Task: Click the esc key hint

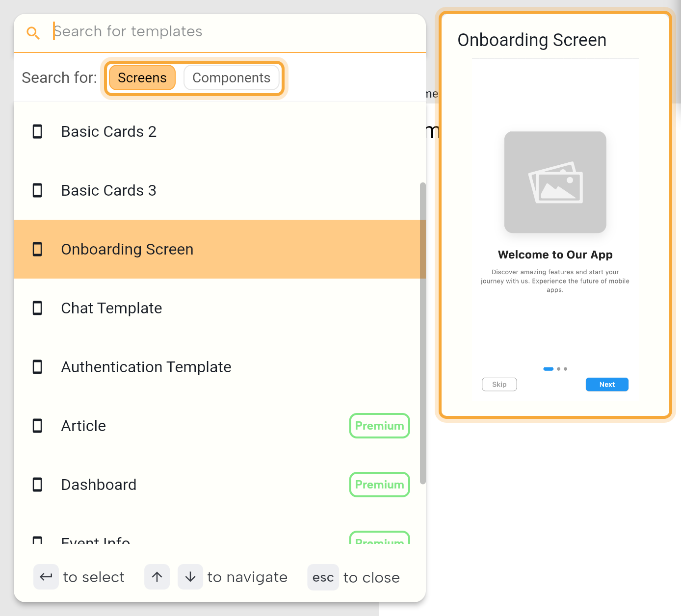Action: click(323, 577)
